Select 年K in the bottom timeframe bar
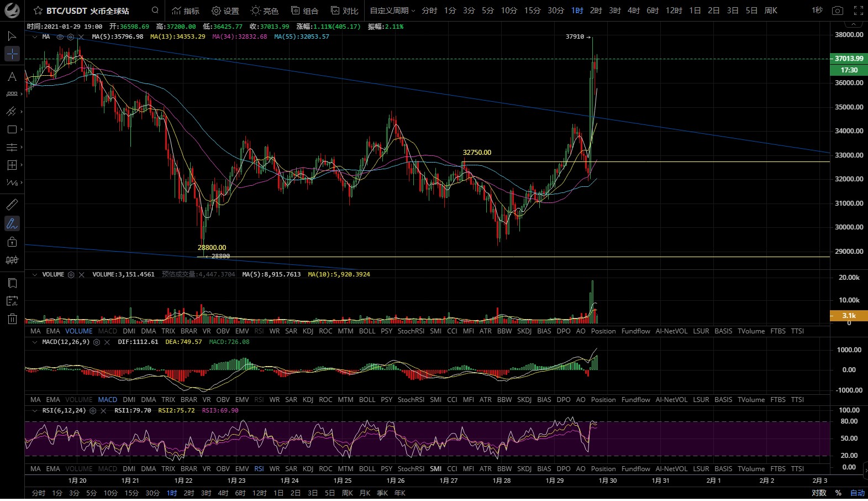This screenshot has height=501, width=868. 399,493
